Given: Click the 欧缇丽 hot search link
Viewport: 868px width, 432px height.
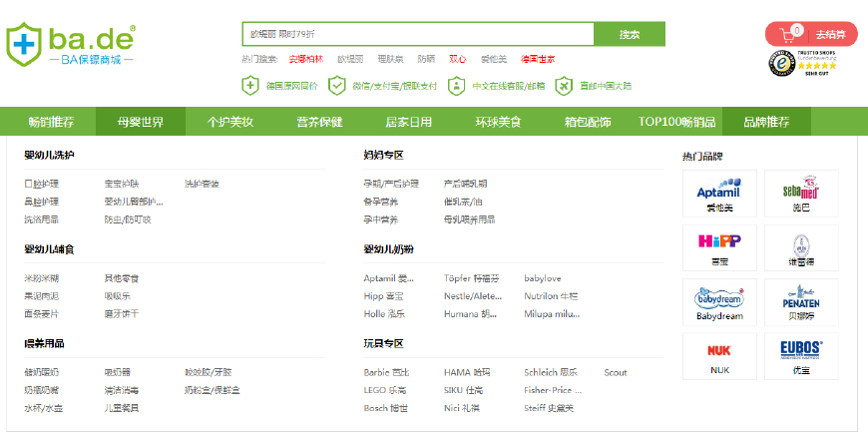Looking at the screenshot, I should coord(350,59).
